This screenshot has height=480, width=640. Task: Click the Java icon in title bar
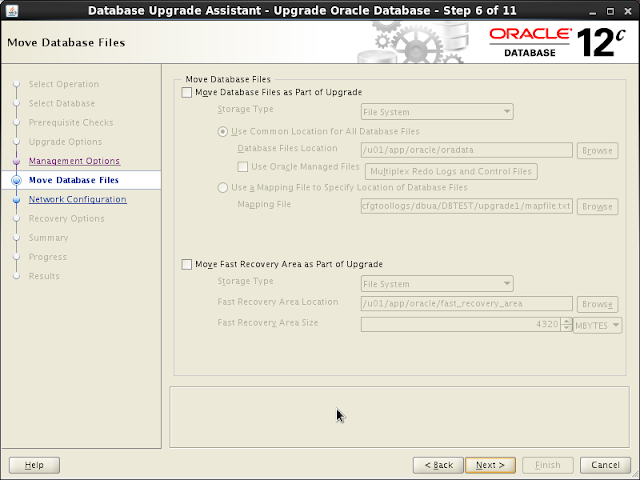12,11
